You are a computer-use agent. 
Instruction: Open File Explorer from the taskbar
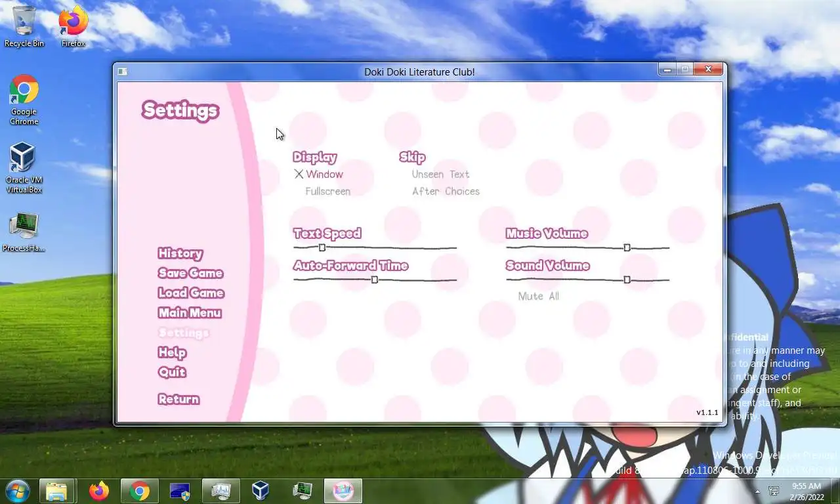click(x=57, y=491)
